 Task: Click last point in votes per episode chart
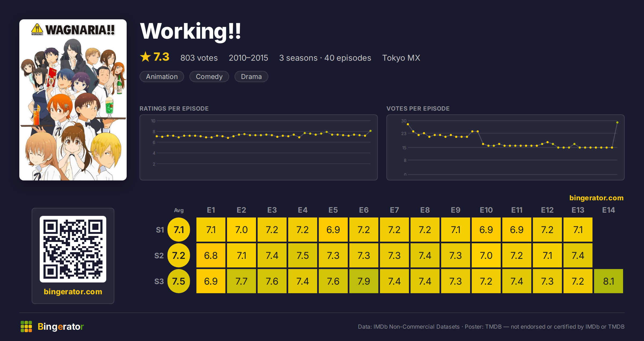pos(617,122)
